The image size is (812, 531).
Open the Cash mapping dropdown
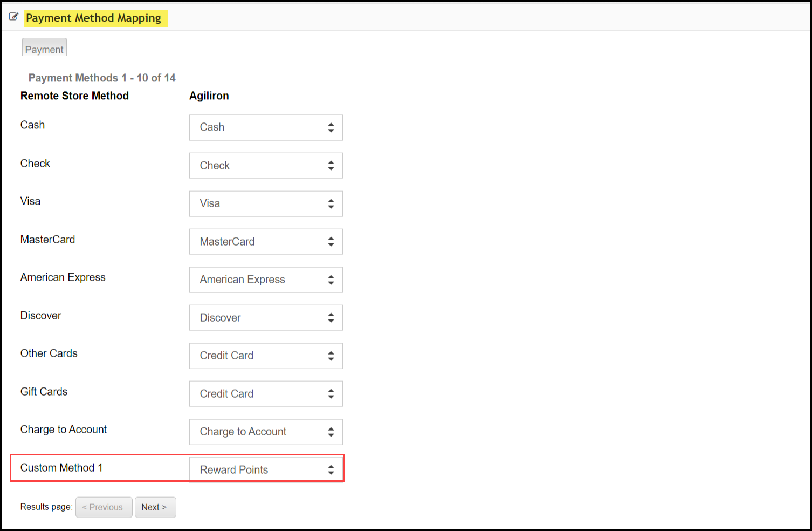(x=266, y=127)
